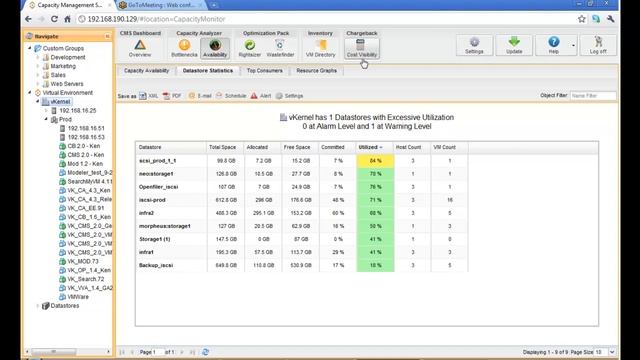Sort by Total Space column

225,147
